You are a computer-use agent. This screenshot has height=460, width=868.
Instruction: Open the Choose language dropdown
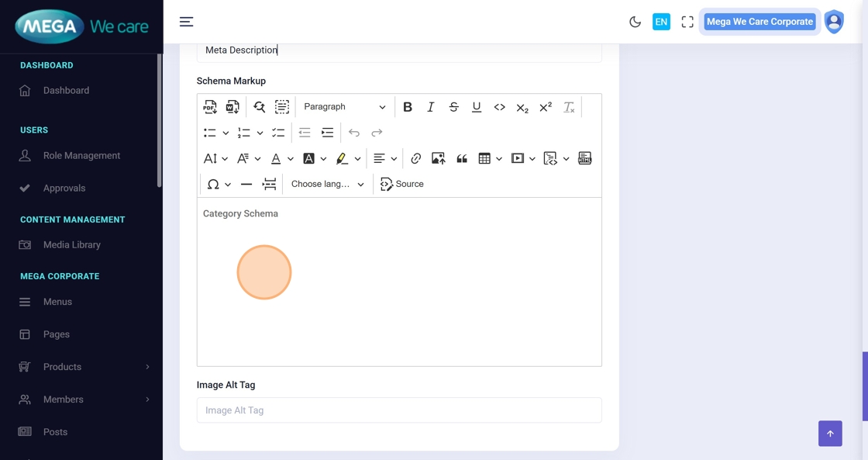coord(327,184)
